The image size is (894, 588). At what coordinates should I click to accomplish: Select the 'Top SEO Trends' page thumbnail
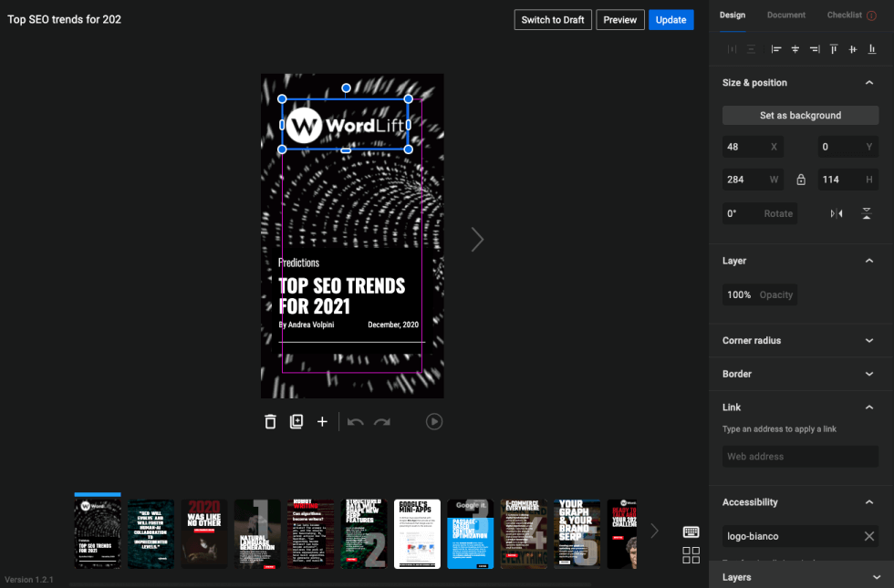click(98, 534)
